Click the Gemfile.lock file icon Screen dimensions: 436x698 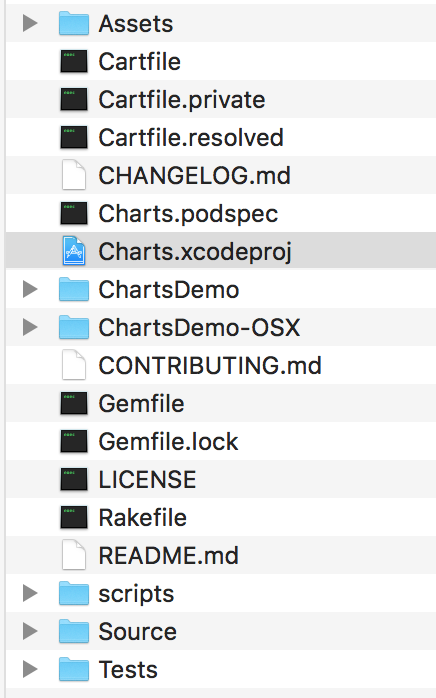pyautogui.click(x=74, y=441)
